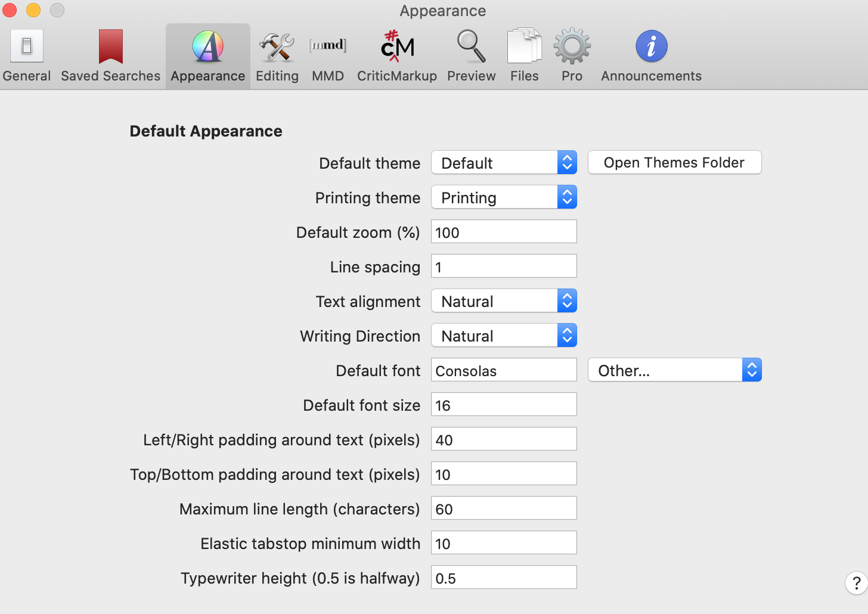Open the Announcements info pane
The width and height of the screenshot is (868, 614).
tap(651, 56)
